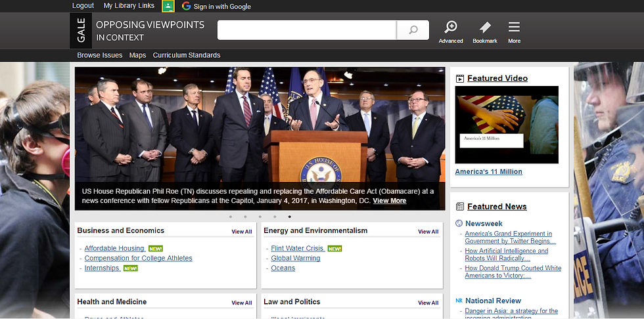Select the fourth carousel dot
Image resolution: width=644 pixels, height=319 pixels.
point(275,217)
